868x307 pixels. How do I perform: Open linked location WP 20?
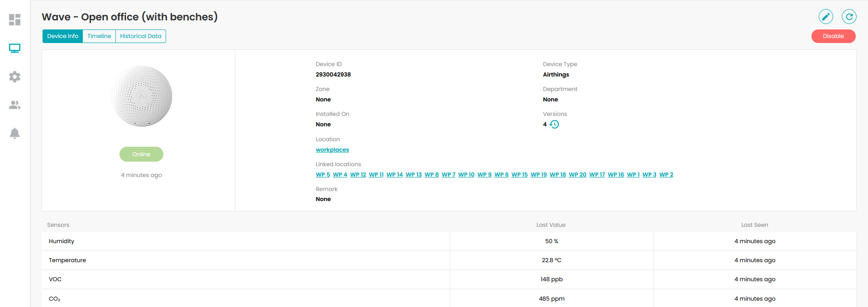pos(577,175)
